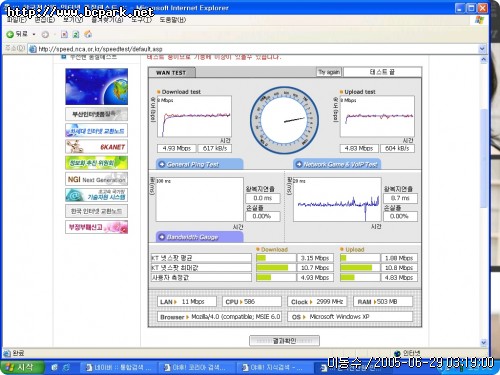
Task: Click 사용자 측정값 upload progress bar
Action: coord(360,277)
